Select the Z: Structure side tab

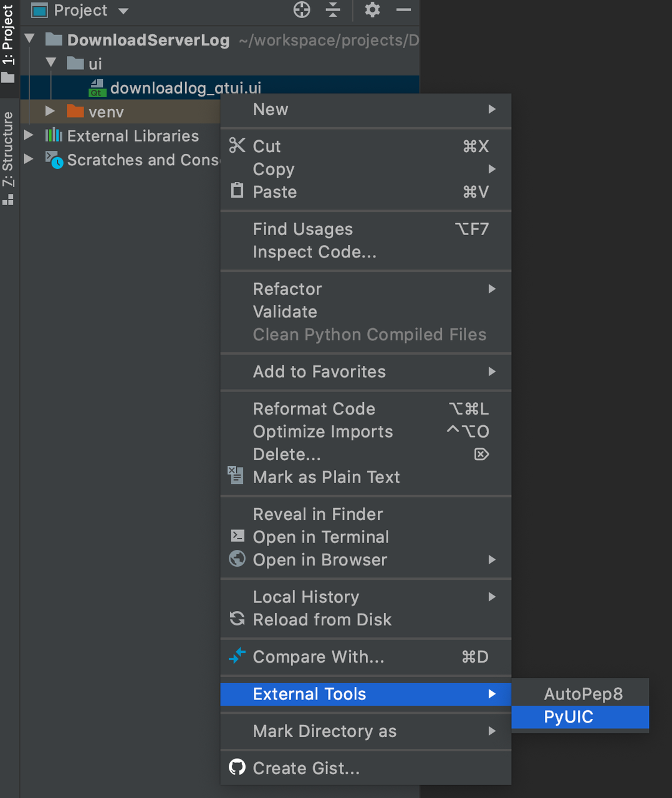click(x=8, y=159)
